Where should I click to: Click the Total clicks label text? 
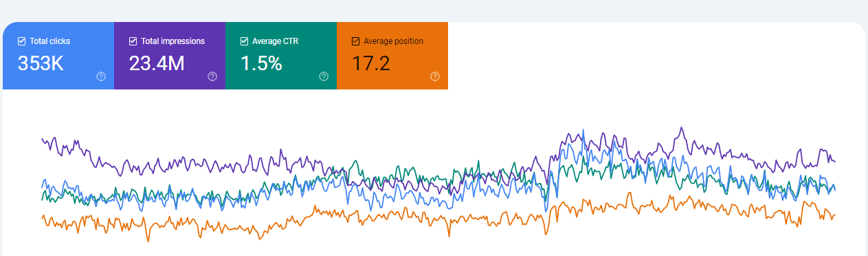(49, 41)
